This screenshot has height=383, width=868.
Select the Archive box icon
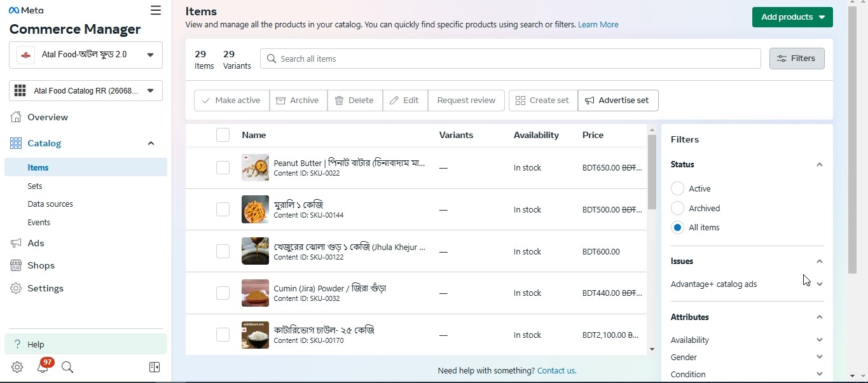pos(280,100)
